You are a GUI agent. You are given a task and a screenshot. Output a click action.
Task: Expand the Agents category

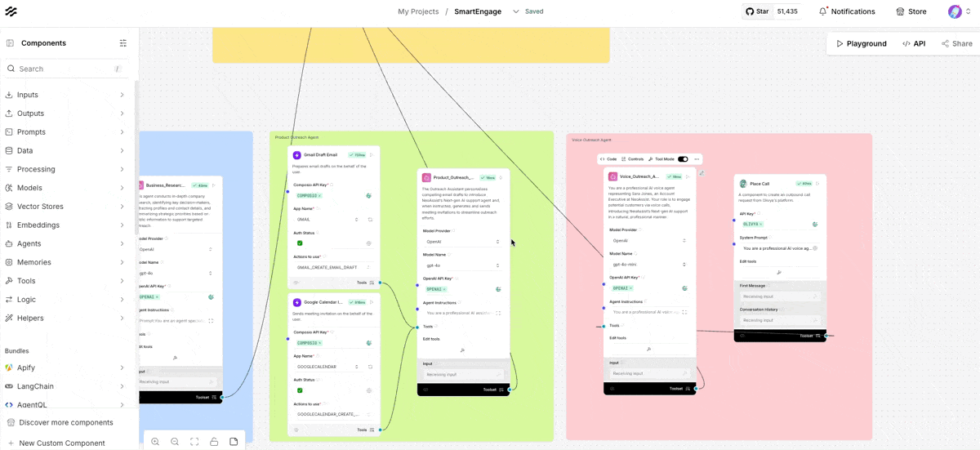(65, 243)
